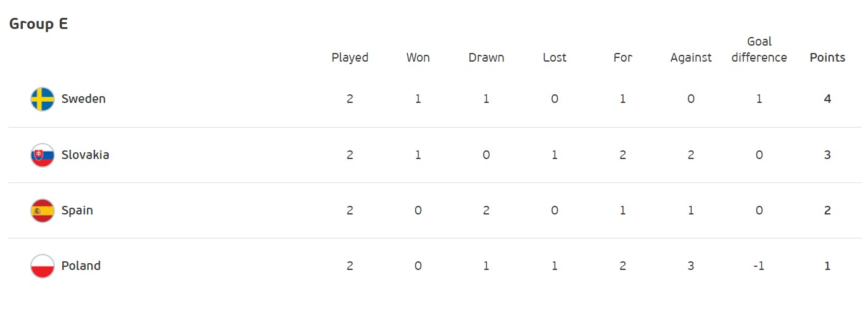This screenshot has width=868, height=310.
Task: Select the Poland team name
Action: 81,266
